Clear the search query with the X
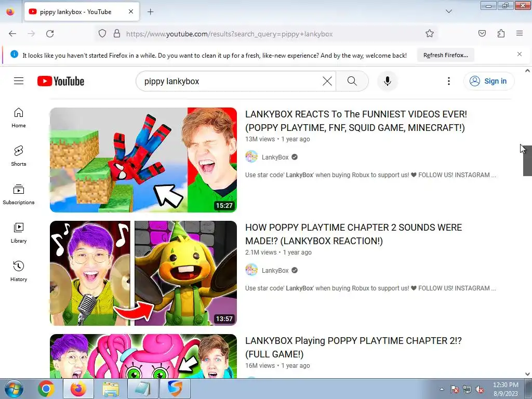This screenshot has width=532, height=399. 327,81
